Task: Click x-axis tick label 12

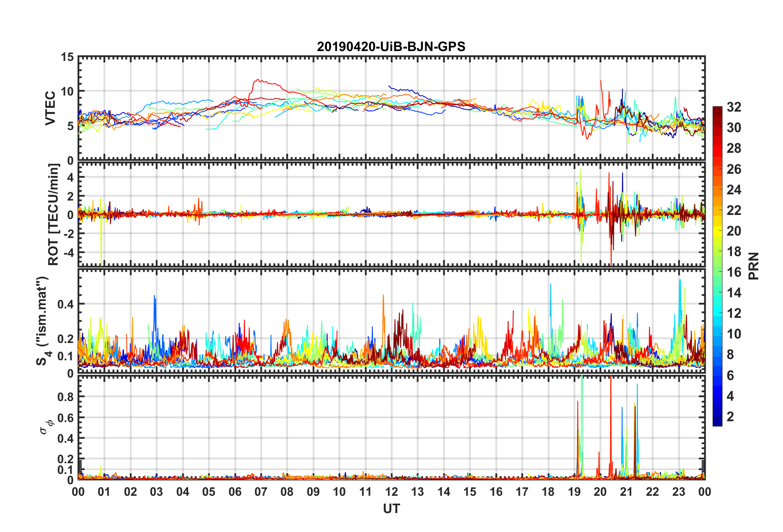Action: coord(391,492)
